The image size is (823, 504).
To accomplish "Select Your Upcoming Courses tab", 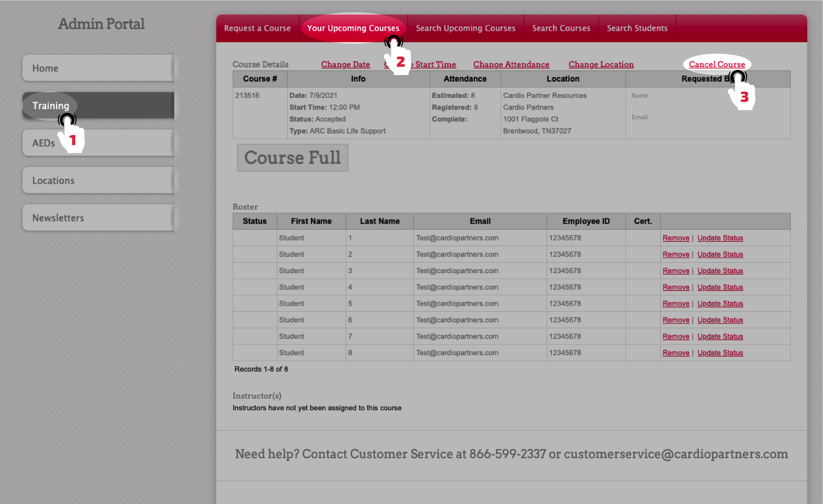I will 353,28.
